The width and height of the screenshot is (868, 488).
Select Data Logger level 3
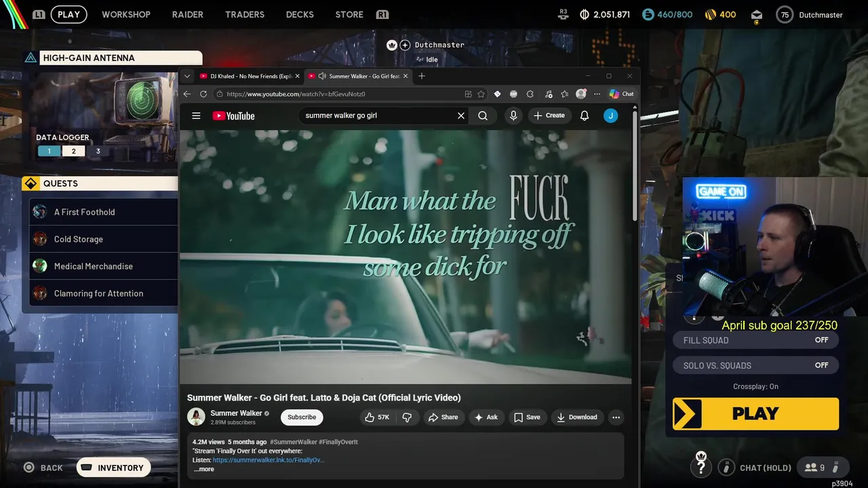coord(98,151)
